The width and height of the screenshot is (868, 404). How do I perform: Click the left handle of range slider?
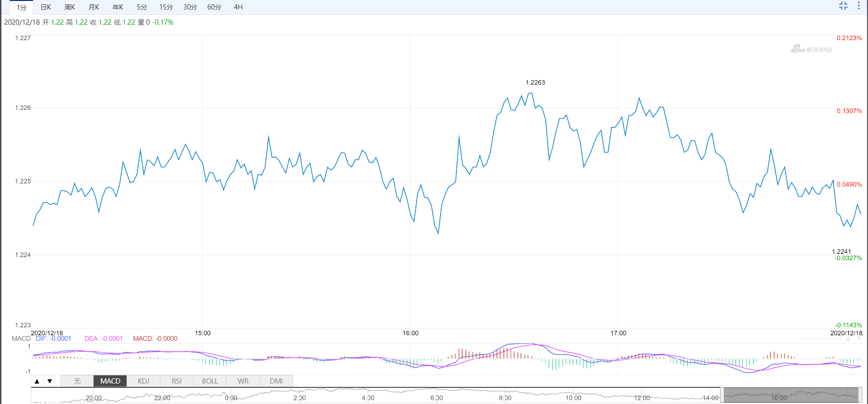coord(722,395)
